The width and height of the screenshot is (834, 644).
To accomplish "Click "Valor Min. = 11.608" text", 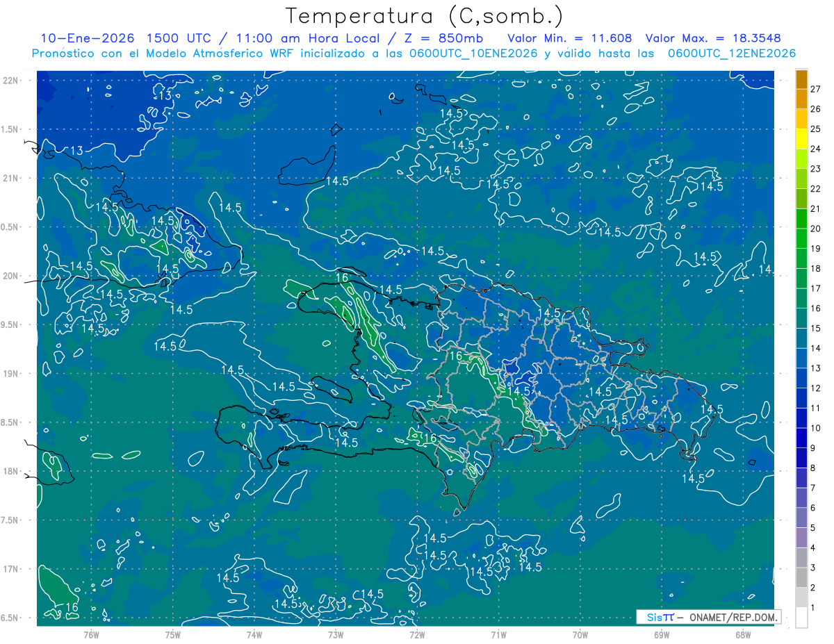I will [570, 38].
